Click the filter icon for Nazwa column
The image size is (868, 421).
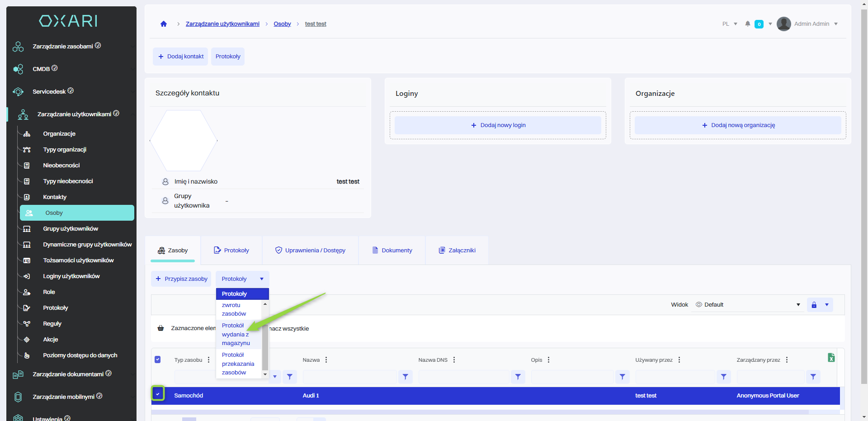(405, 377)
